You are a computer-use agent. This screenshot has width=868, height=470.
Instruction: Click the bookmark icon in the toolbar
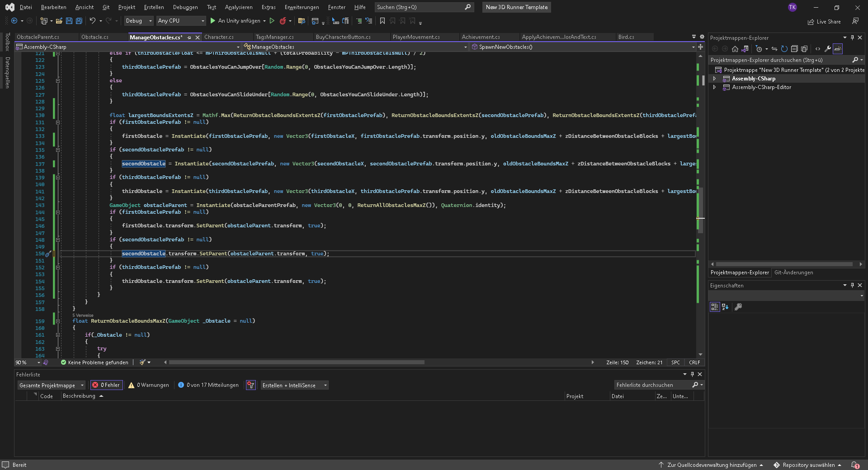click(x=382, y=21)
